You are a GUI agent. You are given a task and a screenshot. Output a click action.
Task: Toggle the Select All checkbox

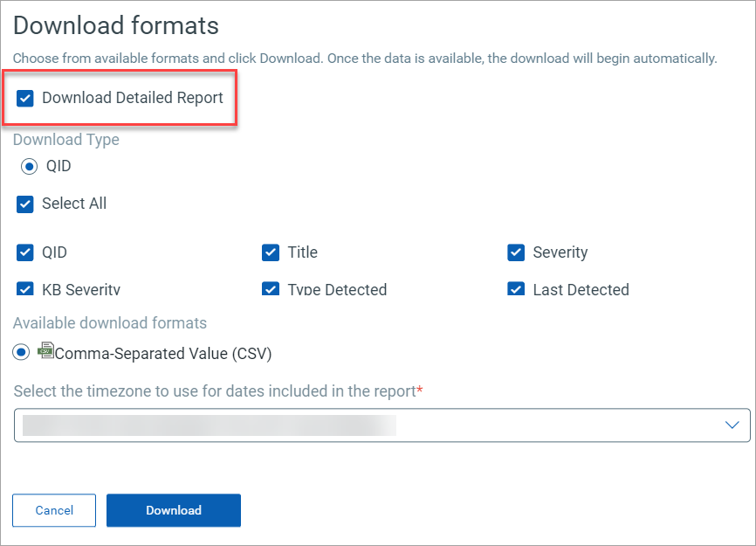coord(25,204)
